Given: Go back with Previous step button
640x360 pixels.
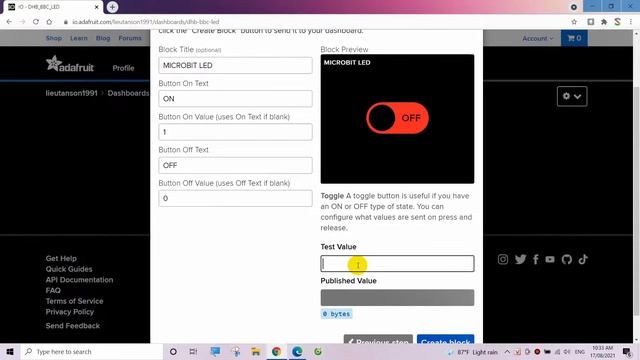Looking at the screenshot, I should 378,340.
